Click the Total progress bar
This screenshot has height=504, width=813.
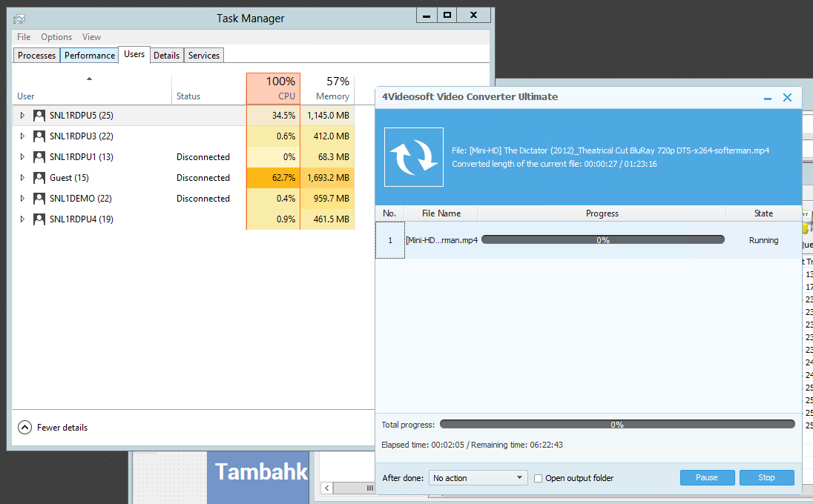click(x=617, y=424)
